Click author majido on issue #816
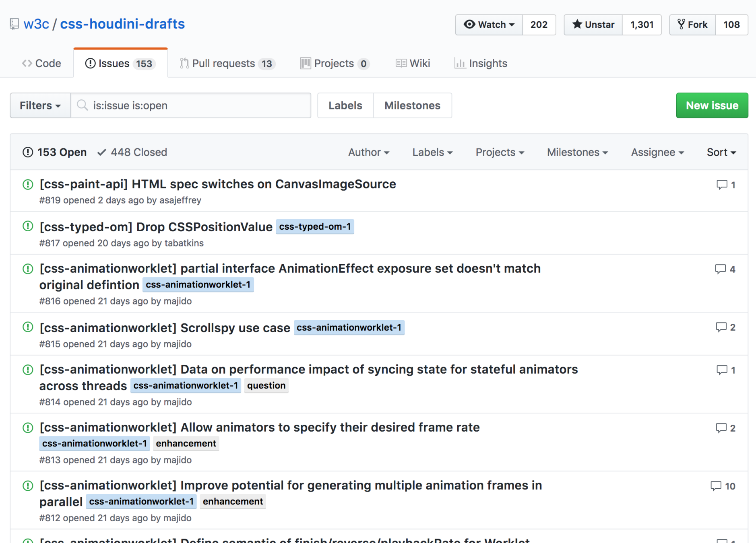The width and height of the screenshot is (756, 543). point(178,301)
